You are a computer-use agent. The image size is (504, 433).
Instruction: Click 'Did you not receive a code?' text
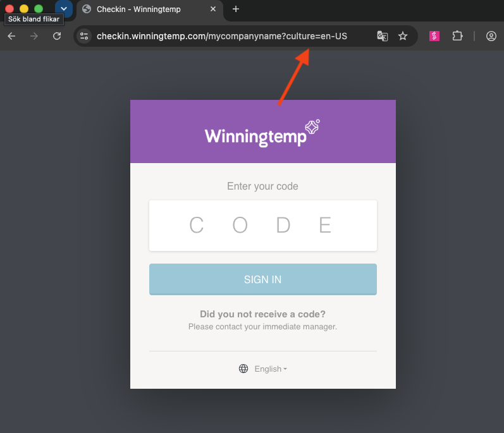point(262,314)
